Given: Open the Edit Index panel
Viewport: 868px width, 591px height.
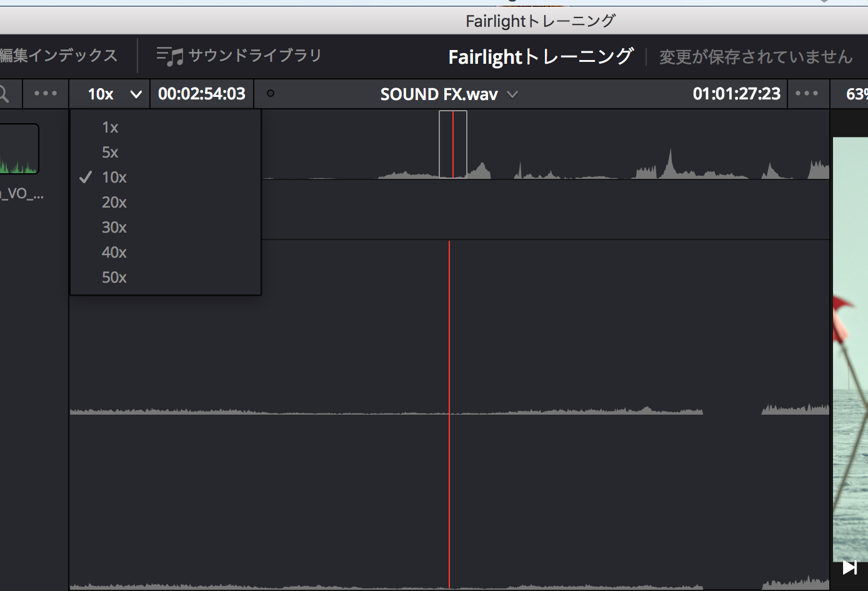Looking at the screenshot, I should 58,56.
